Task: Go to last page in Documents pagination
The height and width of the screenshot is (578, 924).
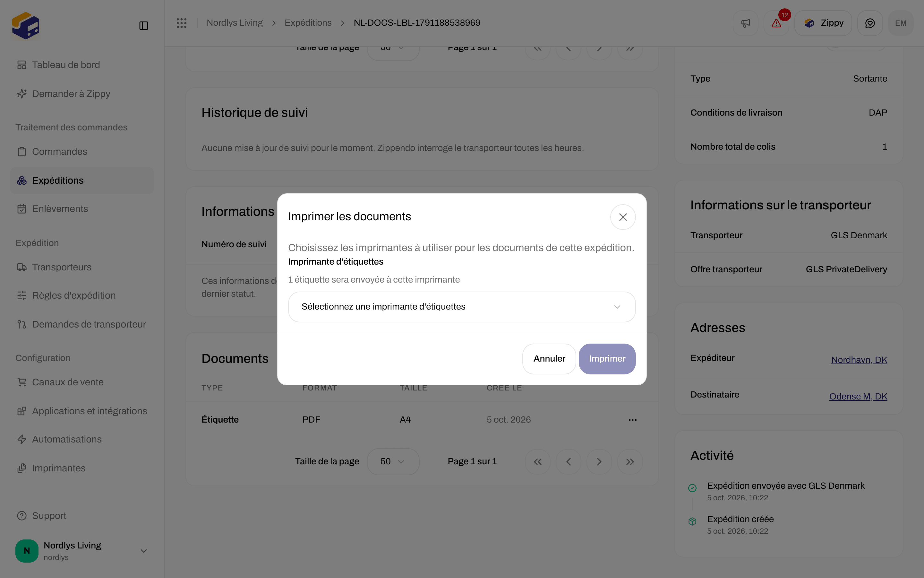Action: 630,462
